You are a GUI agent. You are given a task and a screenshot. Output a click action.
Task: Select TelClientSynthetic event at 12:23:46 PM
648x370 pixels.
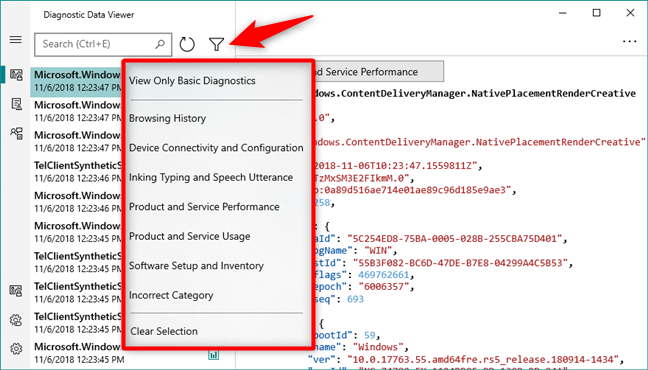(x=76, y=172)
